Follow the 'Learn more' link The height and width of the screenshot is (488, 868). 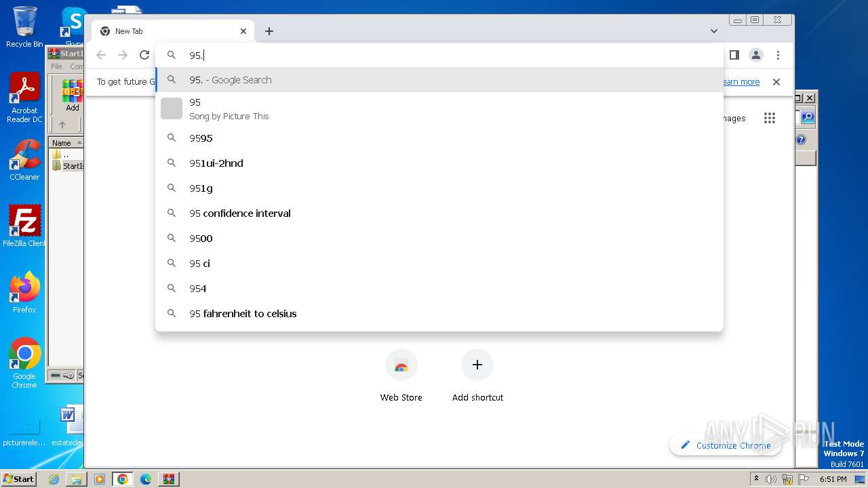[741, 82]
